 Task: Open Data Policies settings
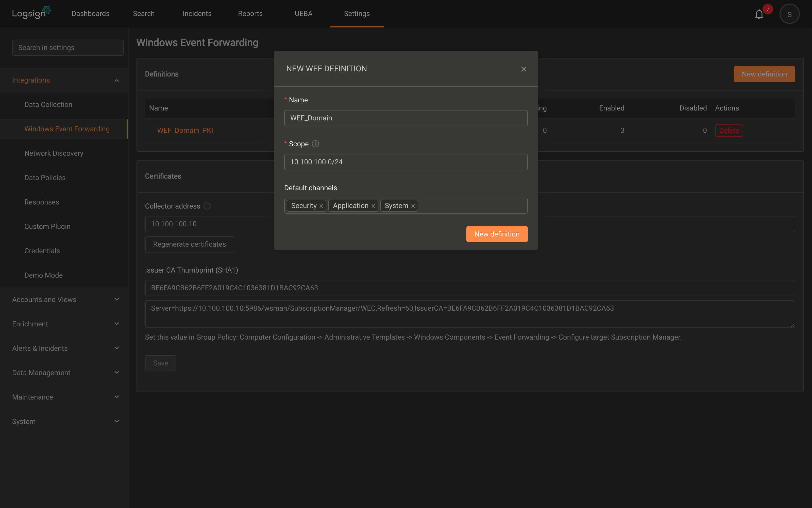point(64,178)
